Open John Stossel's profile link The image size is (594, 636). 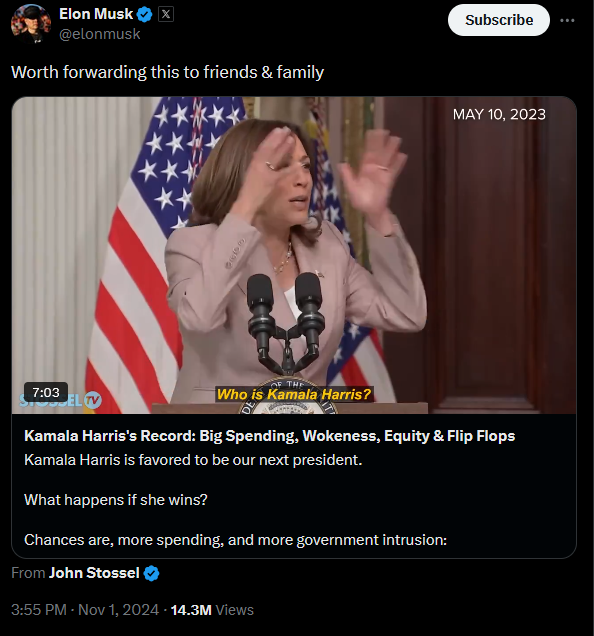click(x=94, y=573)
